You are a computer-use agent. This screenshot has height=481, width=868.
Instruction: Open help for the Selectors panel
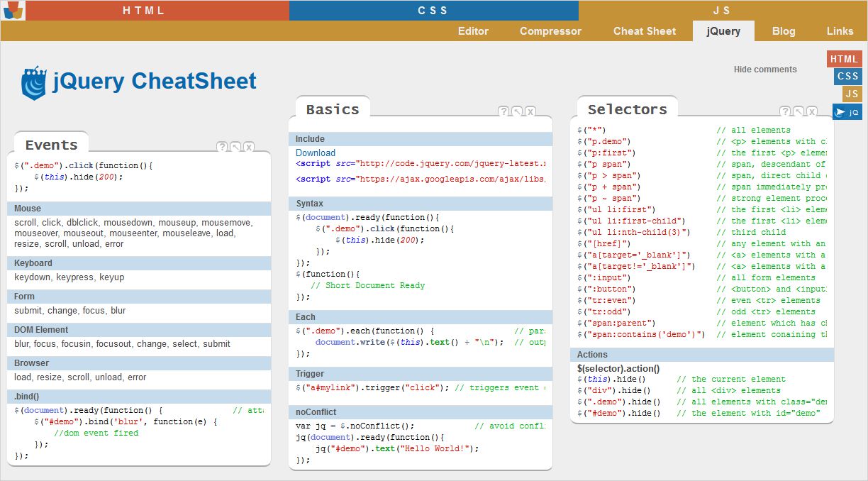tap(785, 111)
